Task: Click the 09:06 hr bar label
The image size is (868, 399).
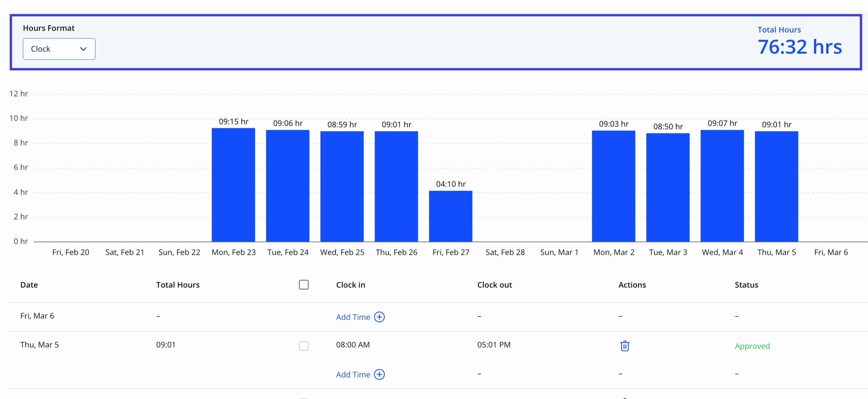Action: (288, 123)
